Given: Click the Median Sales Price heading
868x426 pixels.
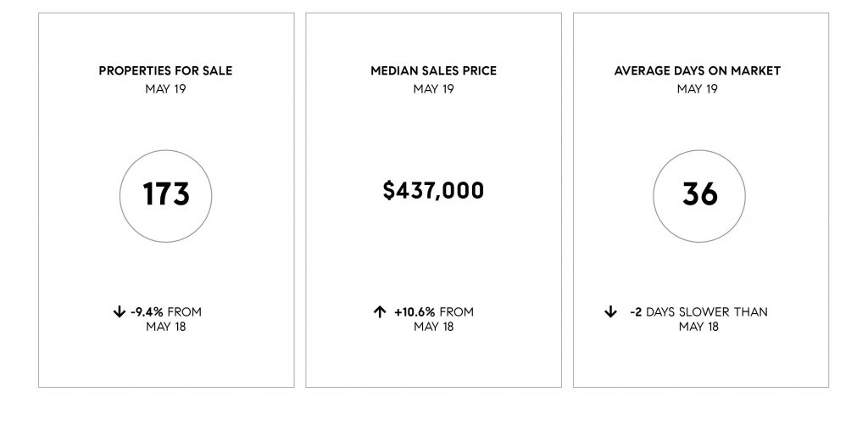Looking at the screenshot, I should coord(433,71).
